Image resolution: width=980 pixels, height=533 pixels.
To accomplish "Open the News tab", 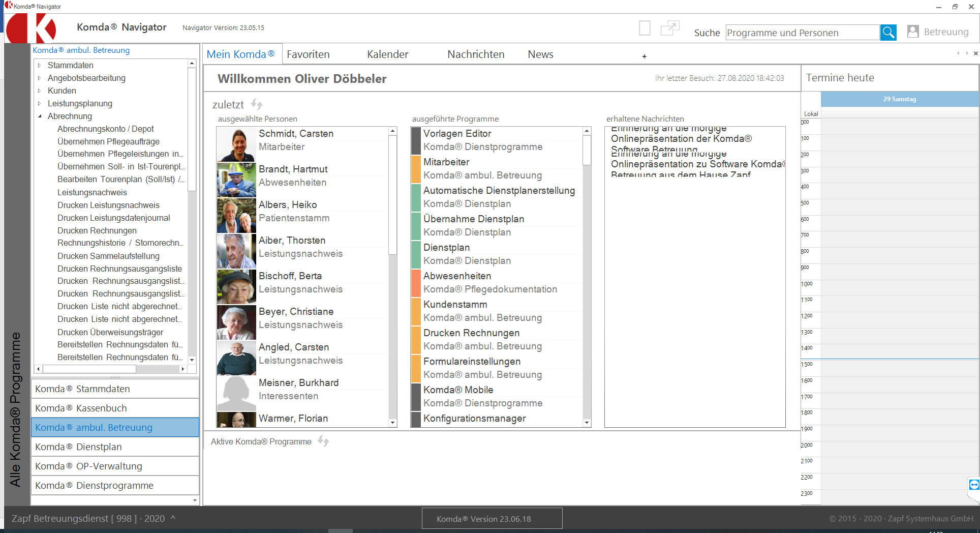I will point(540,54).
